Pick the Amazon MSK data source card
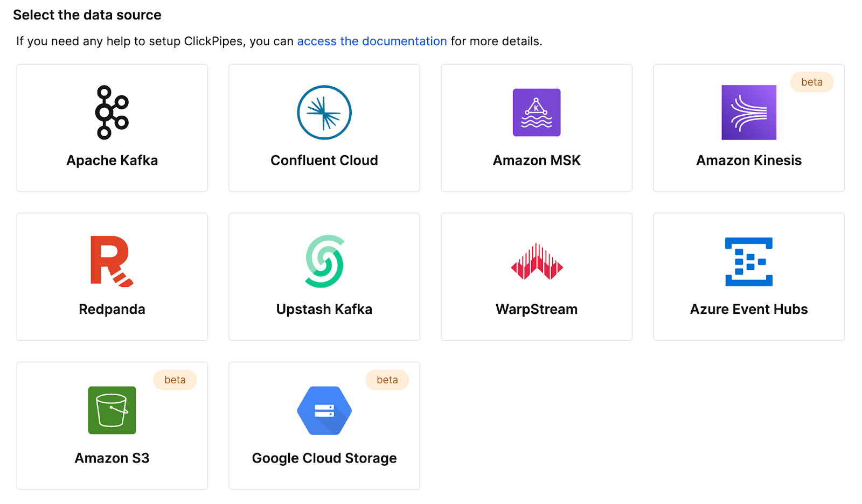Image resolution: width=862 pixels, height=504 pixels. coord(536,128)
